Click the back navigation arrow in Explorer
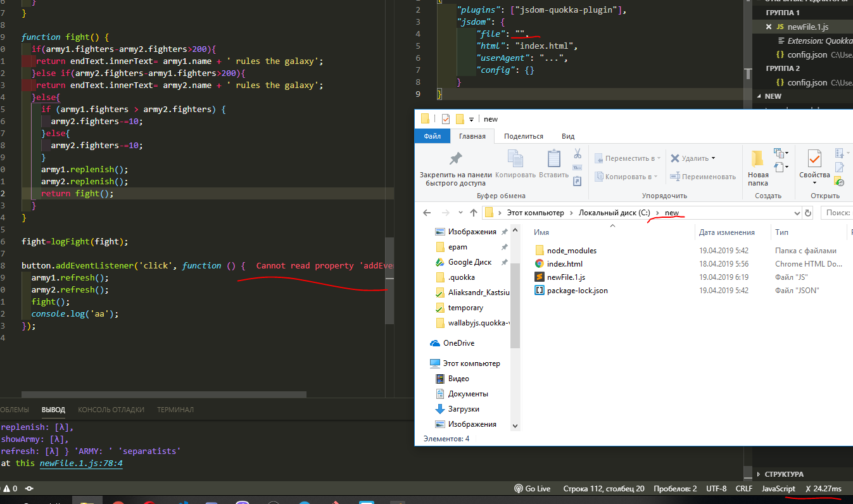Image resolution: width=853 pixels, height=504 pixels. (x=426, y=212)
